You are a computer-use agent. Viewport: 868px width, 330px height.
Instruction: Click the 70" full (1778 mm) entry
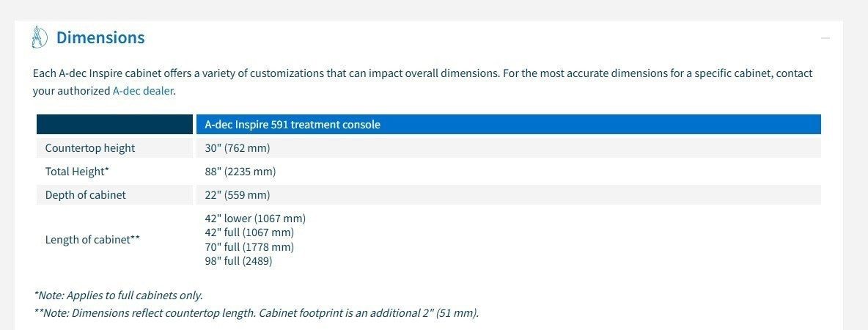[x=249, y=246]
